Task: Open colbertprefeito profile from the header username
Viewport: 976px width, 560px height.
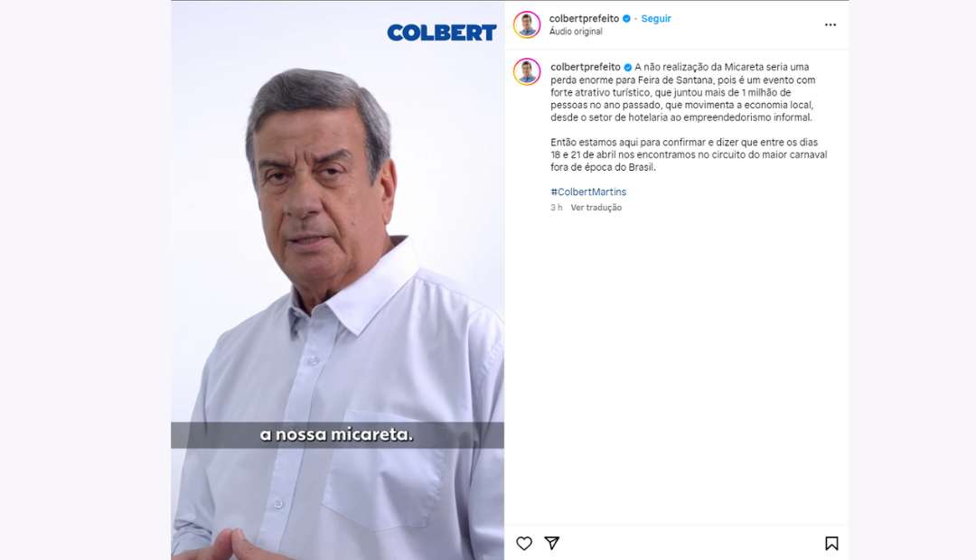Action: pyautogui.click(x=584, y=19)
